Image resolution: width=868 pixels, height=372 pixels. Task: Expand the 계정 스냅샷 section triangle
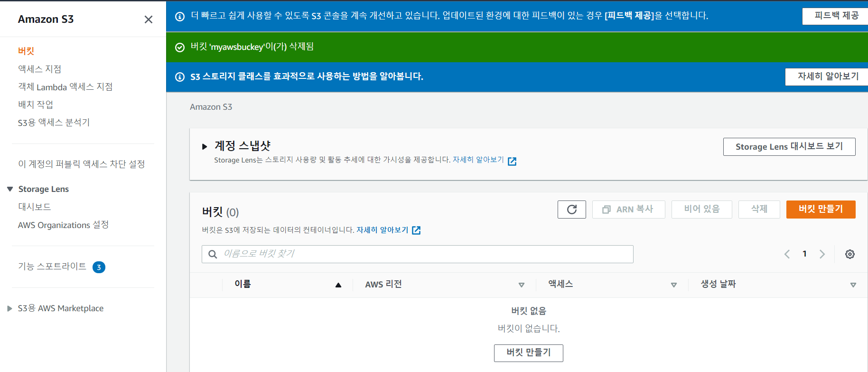205,146
